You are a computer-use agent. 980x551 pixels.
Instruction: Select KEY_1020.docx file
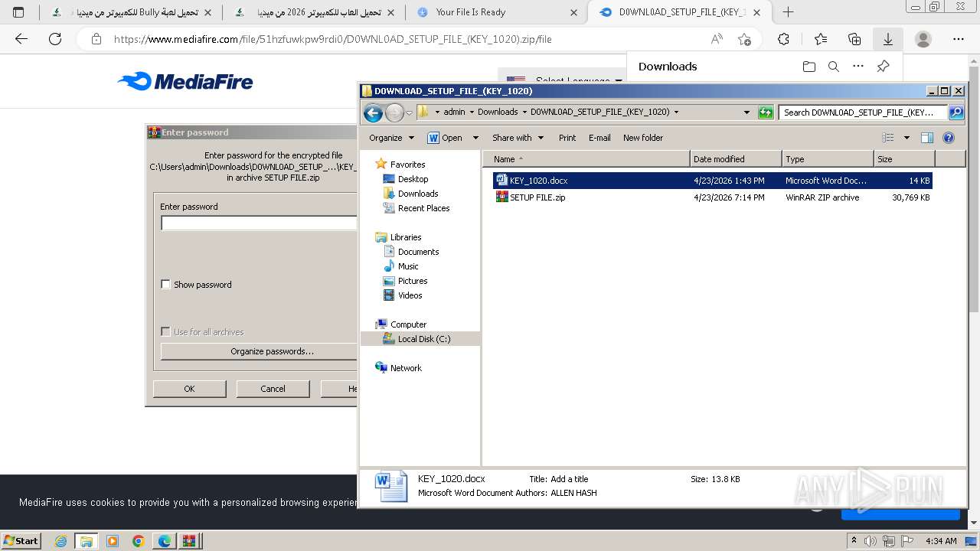click(x=712, y=181)
